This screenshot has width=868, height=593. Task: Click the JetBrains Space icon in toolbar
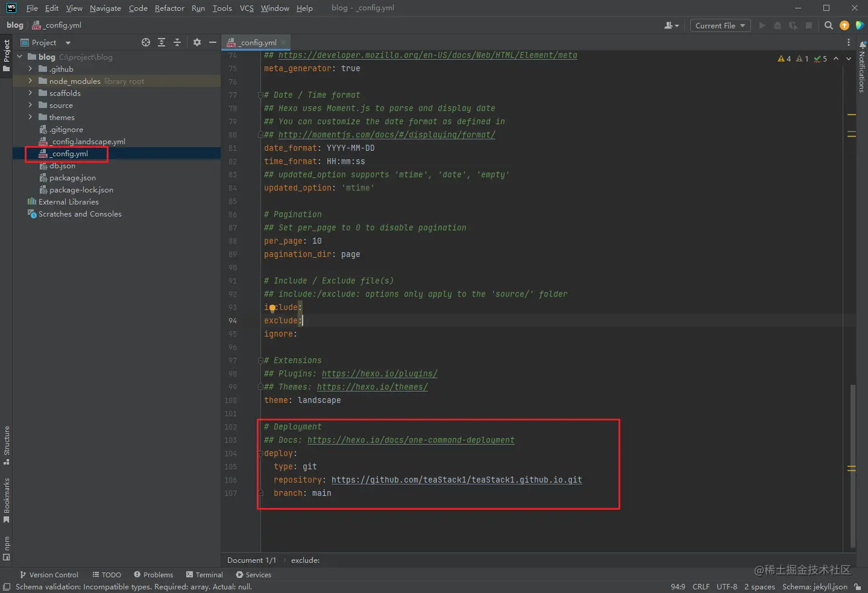pos(860,25)
